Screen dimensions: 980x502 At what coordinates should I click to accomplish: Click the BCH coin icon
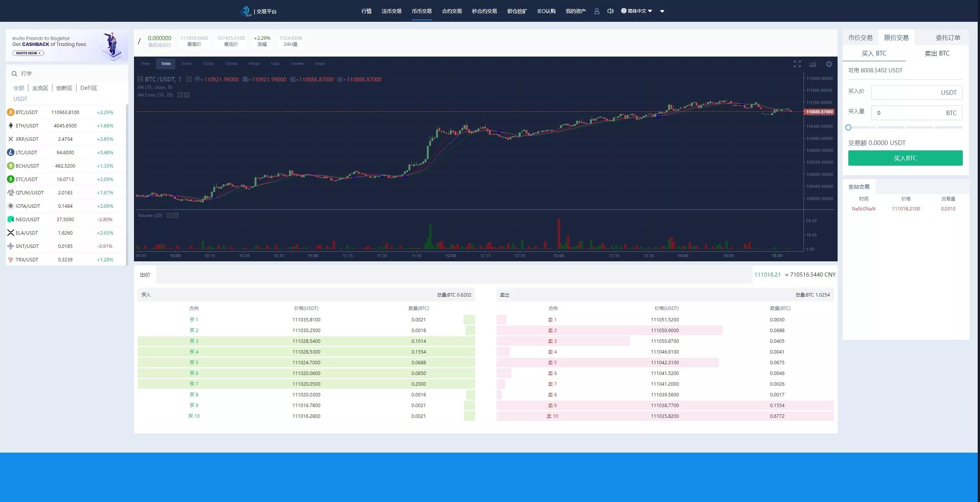[11, 166]
